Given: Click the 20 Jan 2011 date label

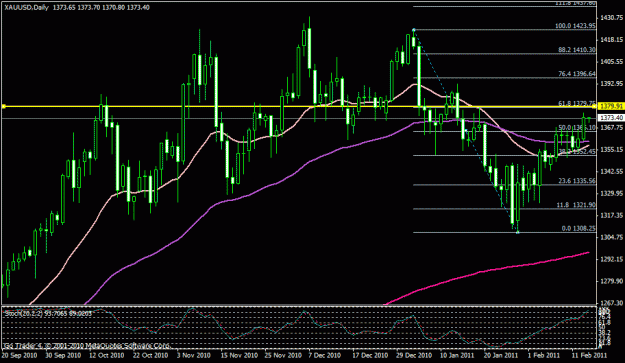Looking at the screenshot, I should tap(501, 355).
